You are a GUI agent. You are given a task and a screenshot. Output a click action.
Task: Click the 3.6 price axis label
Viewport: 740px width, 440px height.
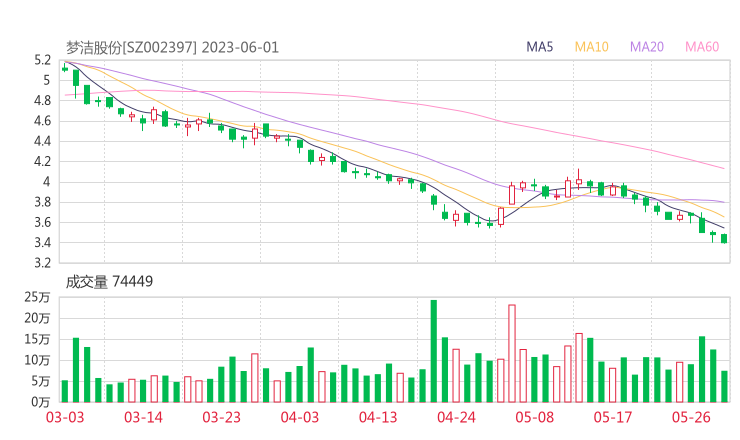coord(42,222)
